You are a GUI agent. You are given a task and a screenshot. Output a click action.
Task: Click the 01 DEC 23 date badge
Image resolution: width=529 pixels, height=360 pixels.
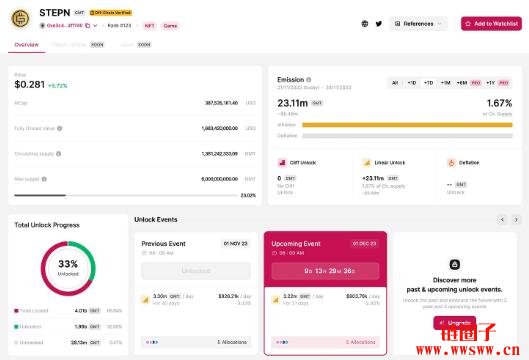point(364,244)
